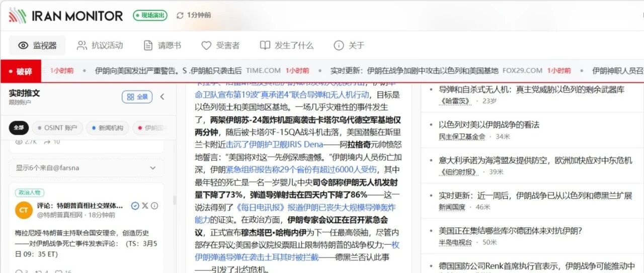644x273 pixels.
Task: Open headline 德国国防公司Renk首席执行官表示
Action: pyautogui.click(x=537, y=266)
